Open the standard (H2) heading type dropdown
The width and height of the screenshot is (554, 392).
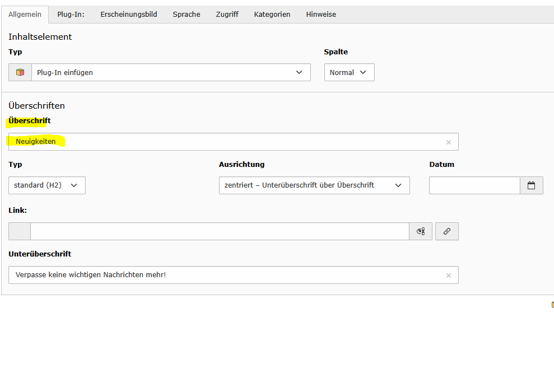click(x=47, y=185)
